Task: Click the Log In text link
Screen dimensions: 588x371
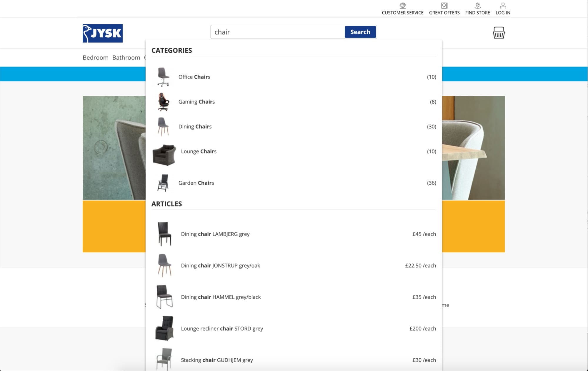Action: click(503, 13)
